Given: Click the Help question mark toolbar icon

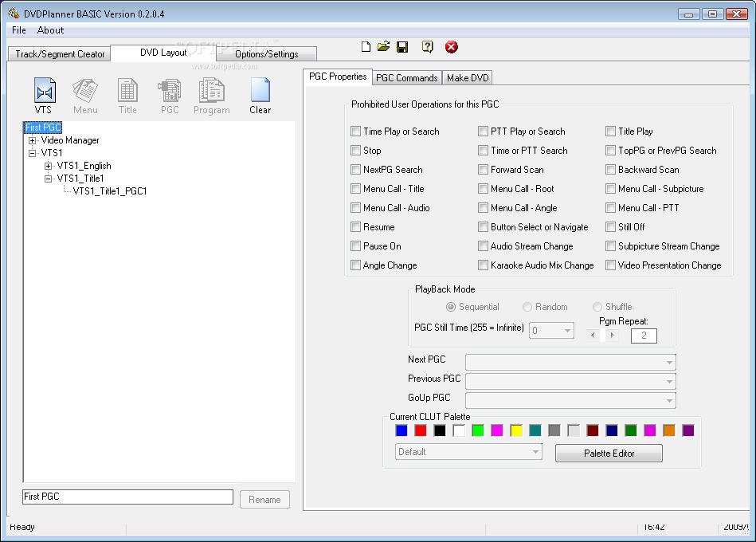Looking at the screenshot, I should [x=427, y=47].
